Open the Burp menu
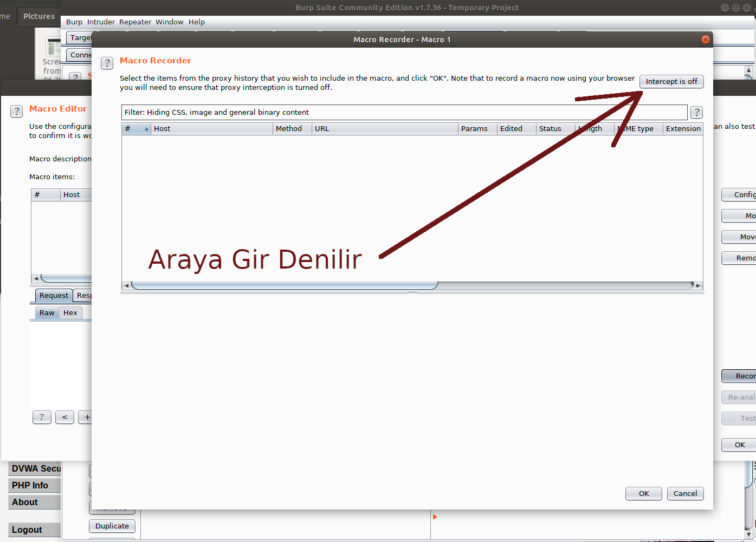This screenshot has width=756, height=542. pos(74,22)
